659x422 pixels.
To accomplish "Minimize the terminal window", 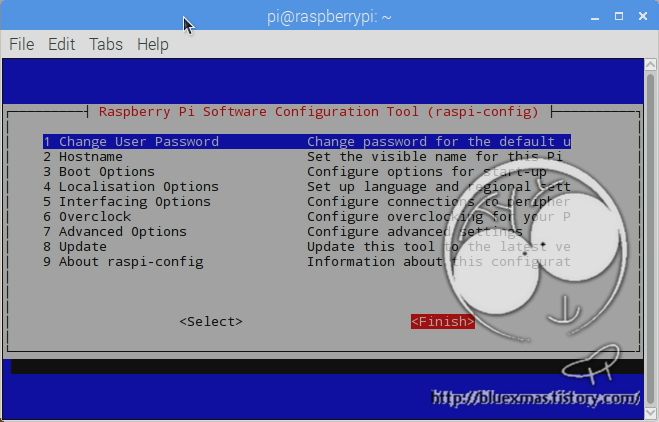I will (595, 17).
